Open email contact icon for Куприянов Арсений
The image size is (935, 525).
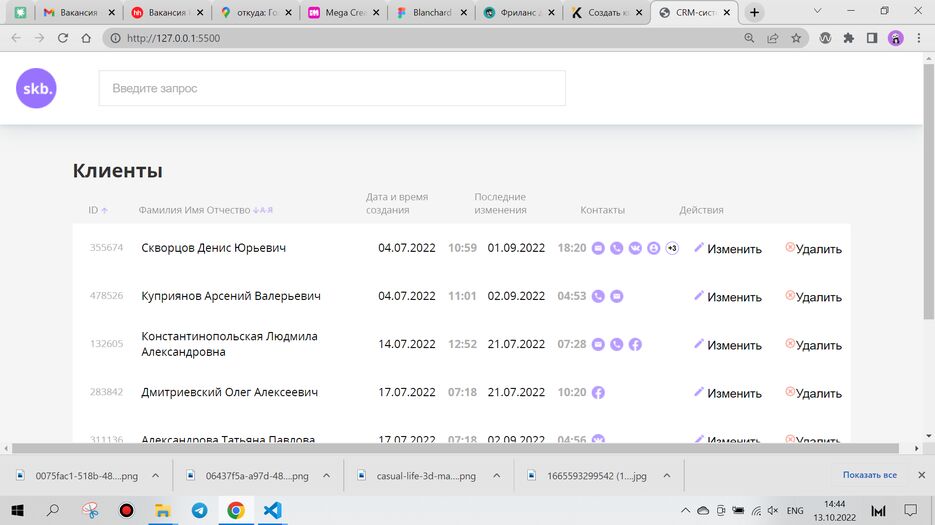pos(617,296)
